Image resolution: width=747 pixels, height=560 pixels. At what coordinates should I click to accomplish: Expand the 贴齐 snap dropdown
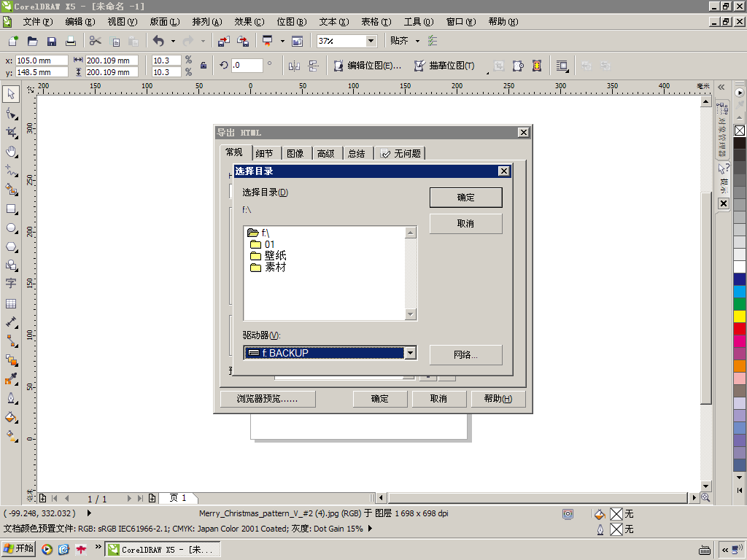tap(417, 41)
